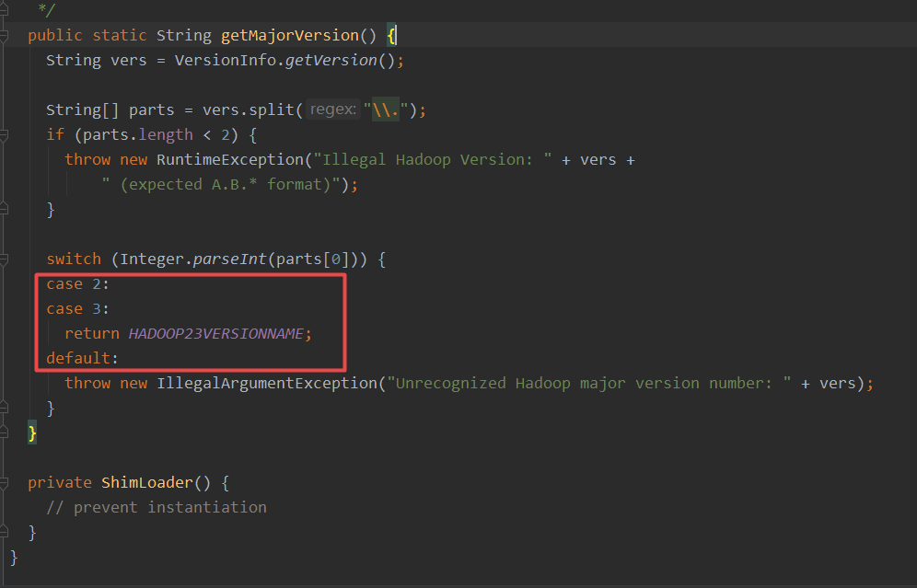Click the RuntimeException class name
Viewport: 917px width, 588px height.
[230, 159]
